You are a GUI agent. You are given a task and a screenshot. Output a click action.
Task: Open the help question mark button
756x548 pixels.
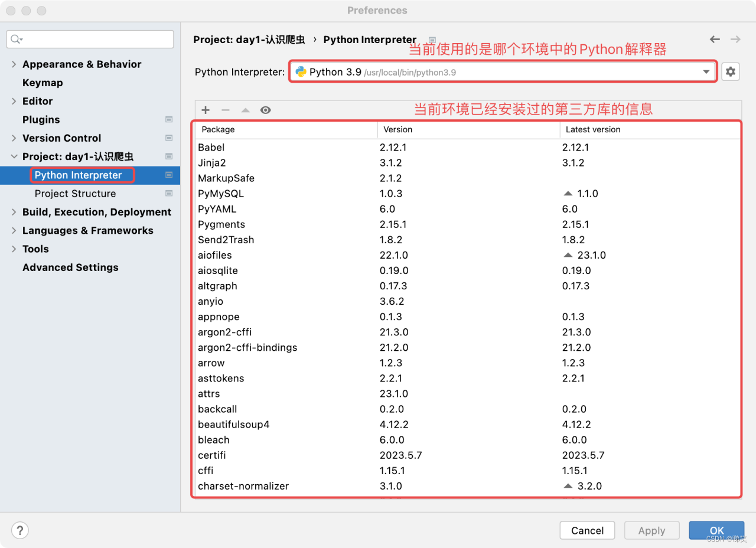20,530
